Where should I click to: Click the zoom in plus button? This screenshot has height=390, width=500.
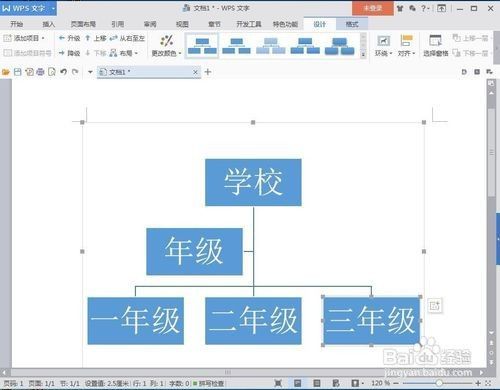coord(478,384)
